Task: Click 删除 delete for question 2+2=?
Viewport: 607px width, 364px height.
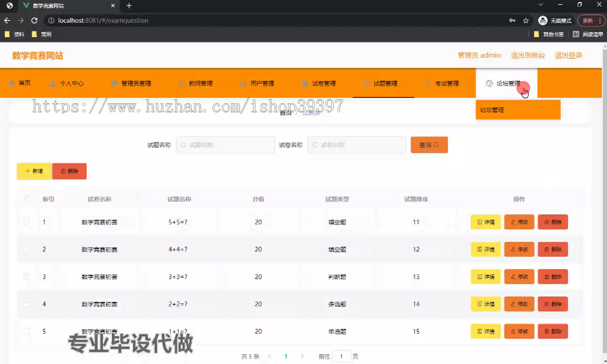Action: coord(553,304)
